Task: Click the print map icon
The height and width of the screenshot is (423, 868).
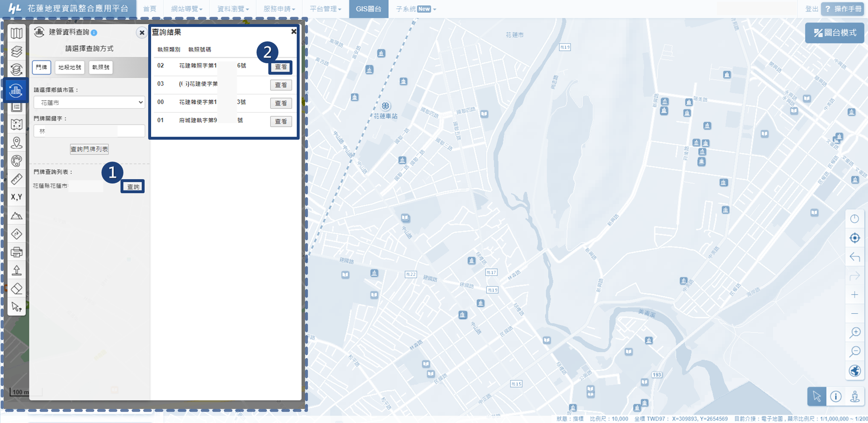Action: pyautogui.click(x=16, y=252)
